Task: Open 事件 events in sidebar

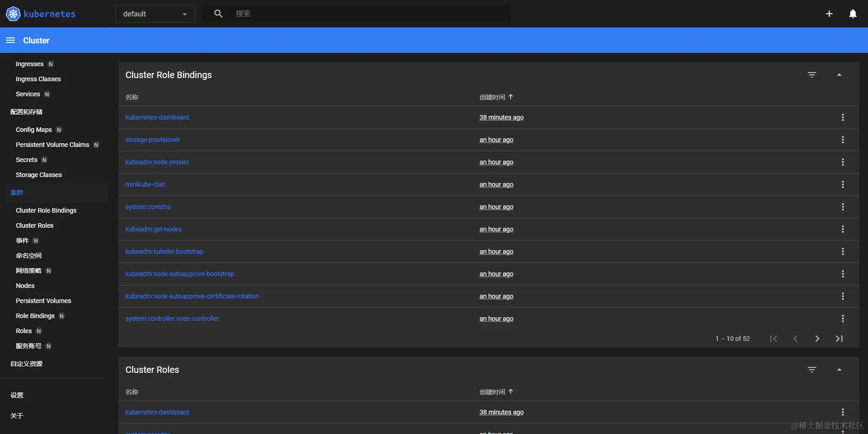Action: [22, 241]
